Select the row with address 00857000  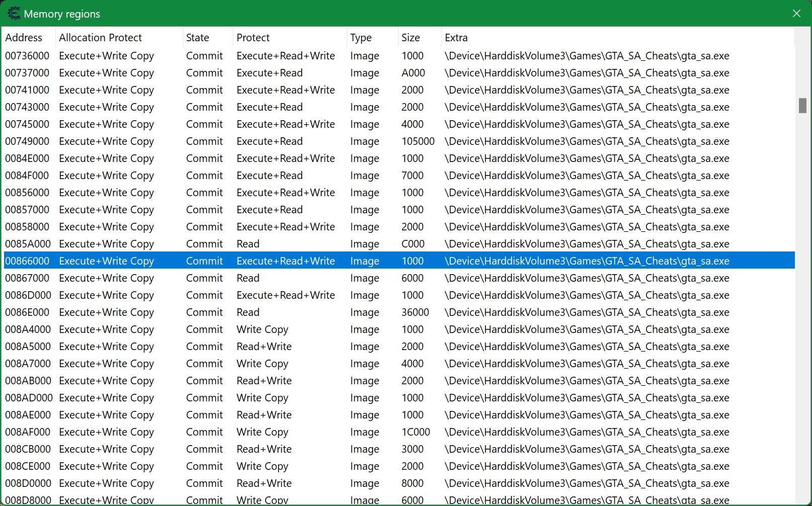tap(399, 210)
